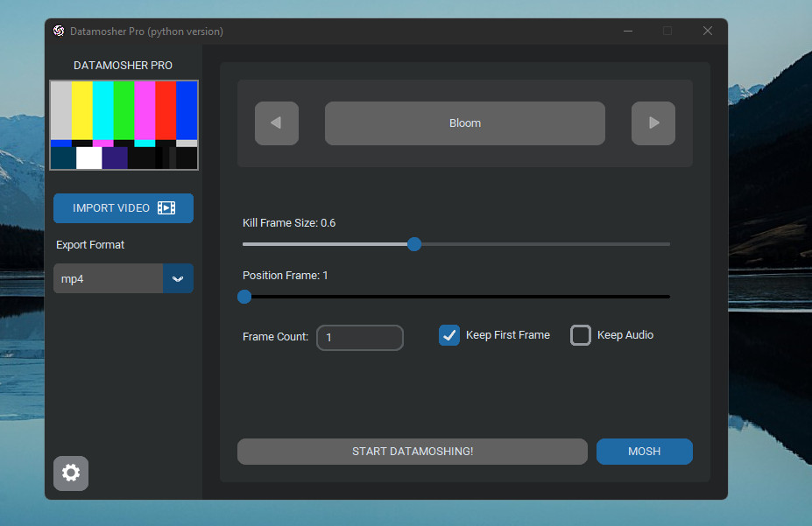Viewport: 812px width, 526px height.
Task: Minimize the Datamosher Pro window
Action: (628, 31)
